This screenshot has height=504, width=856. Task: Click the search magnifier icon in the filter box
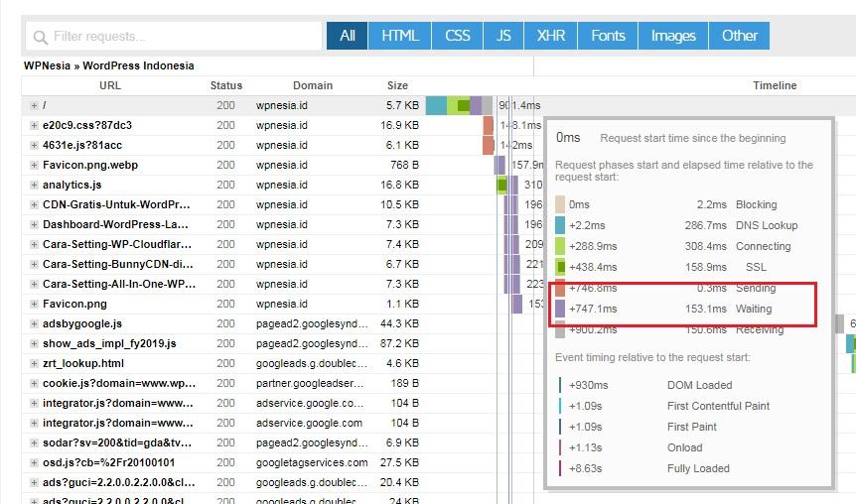[x=40, y=37]
